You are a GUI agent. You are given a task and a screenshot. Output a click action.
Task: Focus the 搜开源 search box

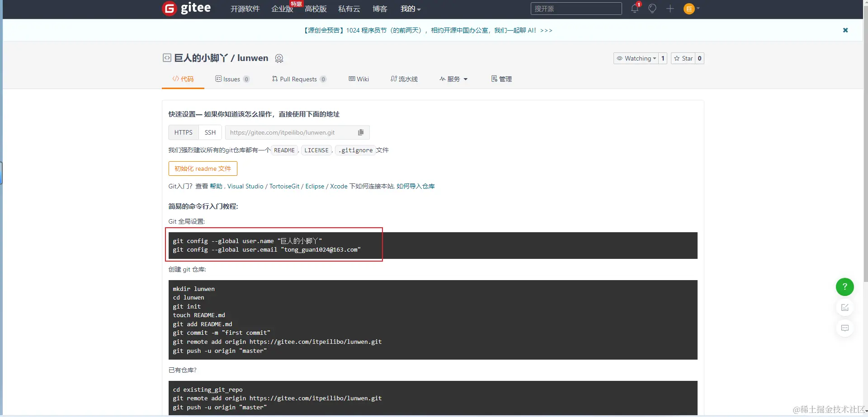coord(576,9)
